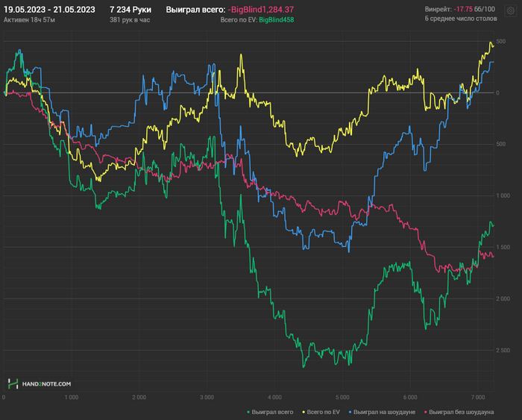Click the winrate value -17.75
The image size is (522, 420).
point(463,9)
